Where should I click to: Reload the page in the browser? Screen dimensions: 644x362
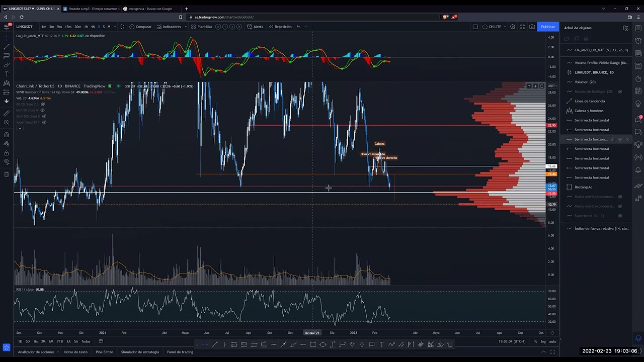click(x=22, y=17)
